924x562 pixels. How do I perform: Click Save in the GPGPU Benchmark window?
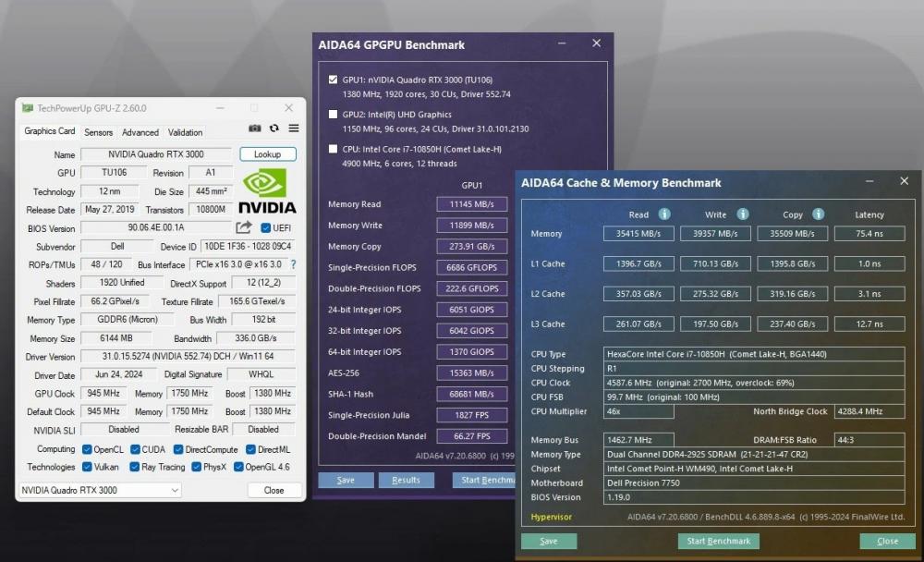346,480
